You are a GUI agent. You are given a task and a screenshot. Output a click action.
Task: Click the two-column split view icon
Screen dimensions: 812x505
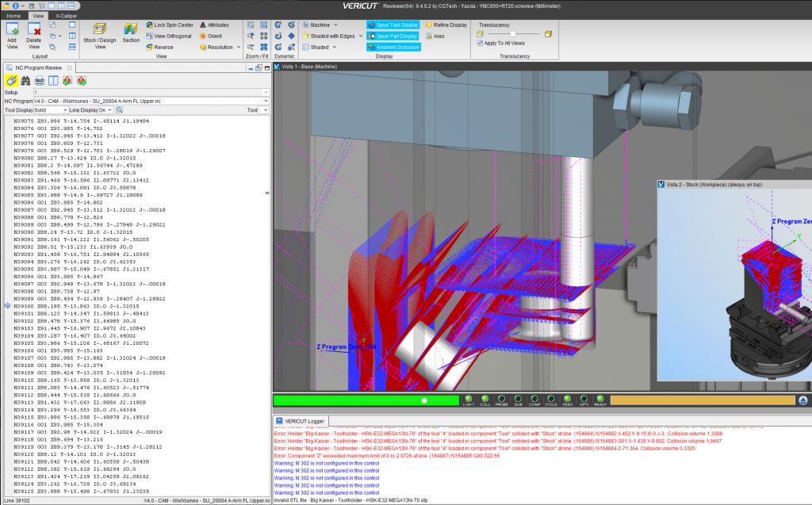click(x=53, y=81)
